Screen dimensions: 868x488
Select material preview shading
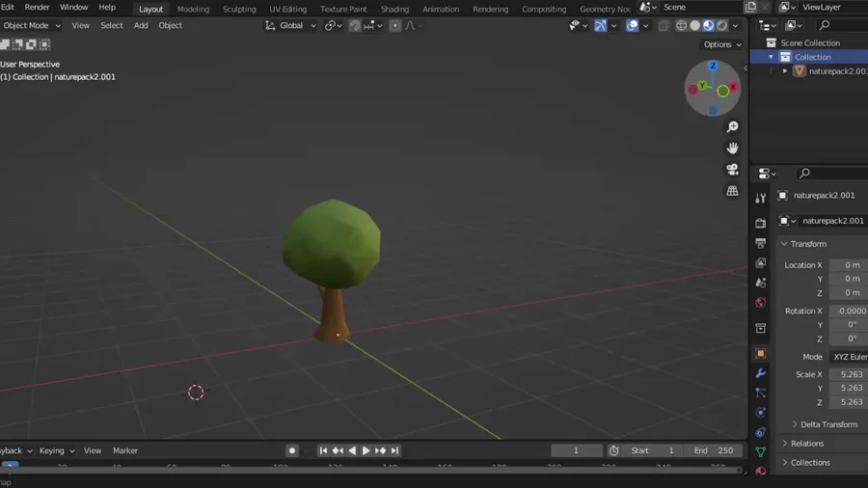708,25
